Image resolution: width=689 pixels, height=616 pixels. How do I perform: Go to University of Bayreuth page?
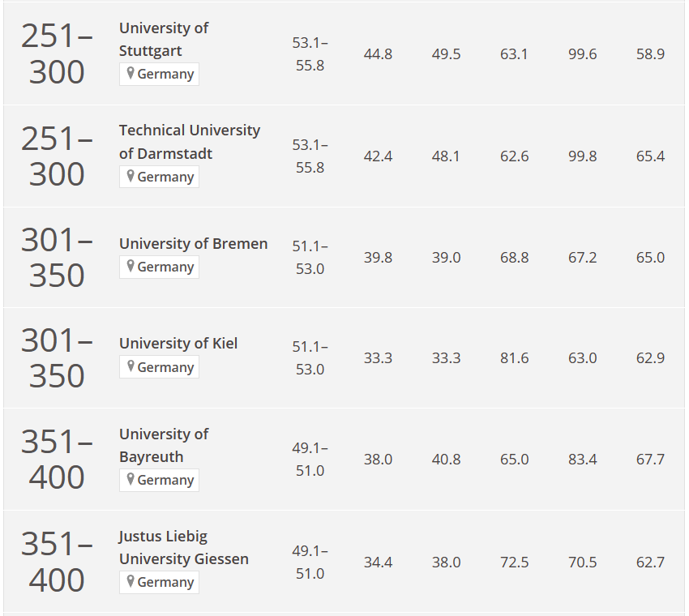coord(164,446)
